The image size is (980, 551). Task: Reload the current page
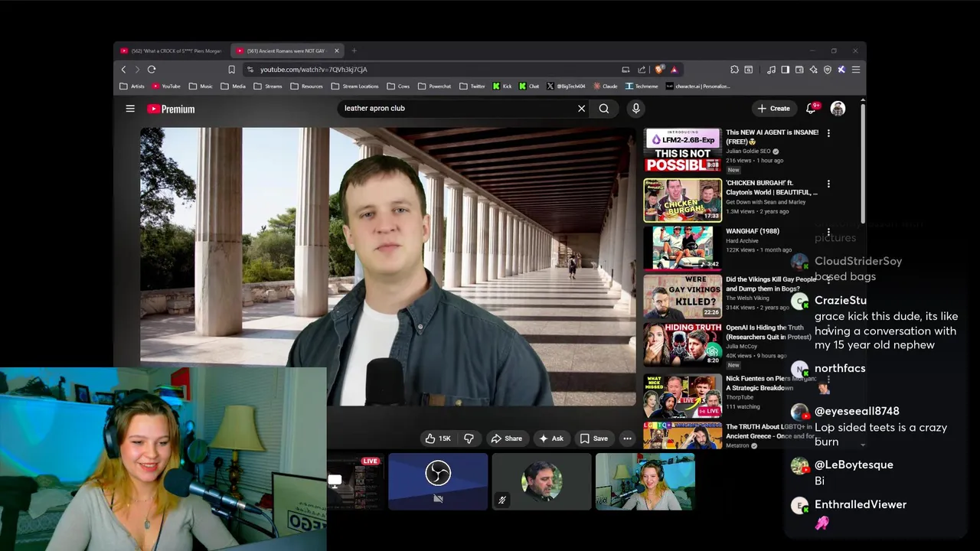click(152, 70)
